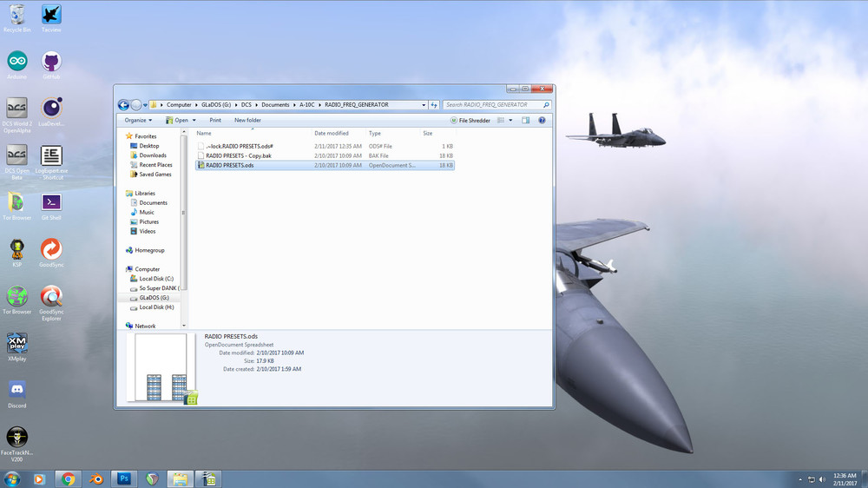Viewport: 868px width, 488px height.
Task: Open Blender from the taskbar
Action: [x=96, y=479]
